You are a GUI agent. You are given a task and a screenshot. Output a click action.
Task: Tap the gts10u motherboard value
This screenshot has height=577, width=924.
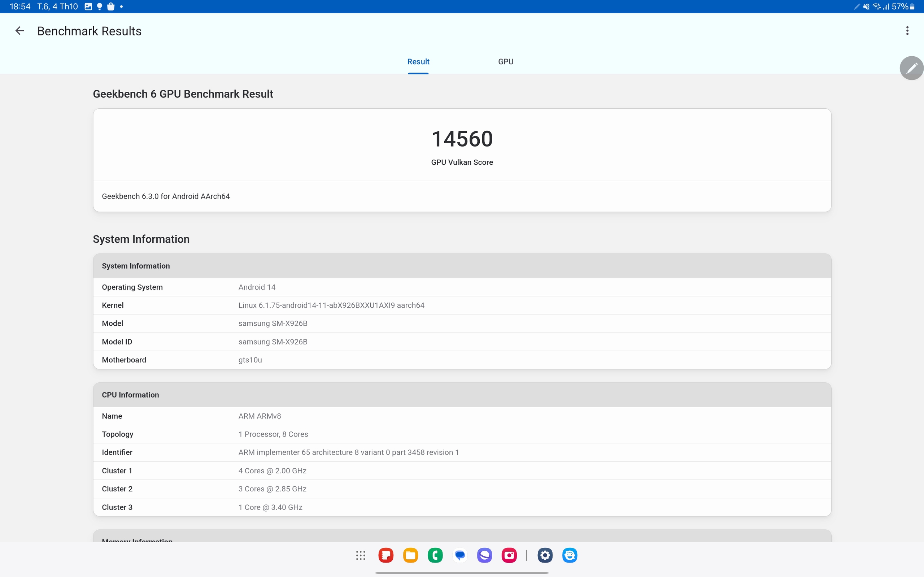click(x=250, y=360)
